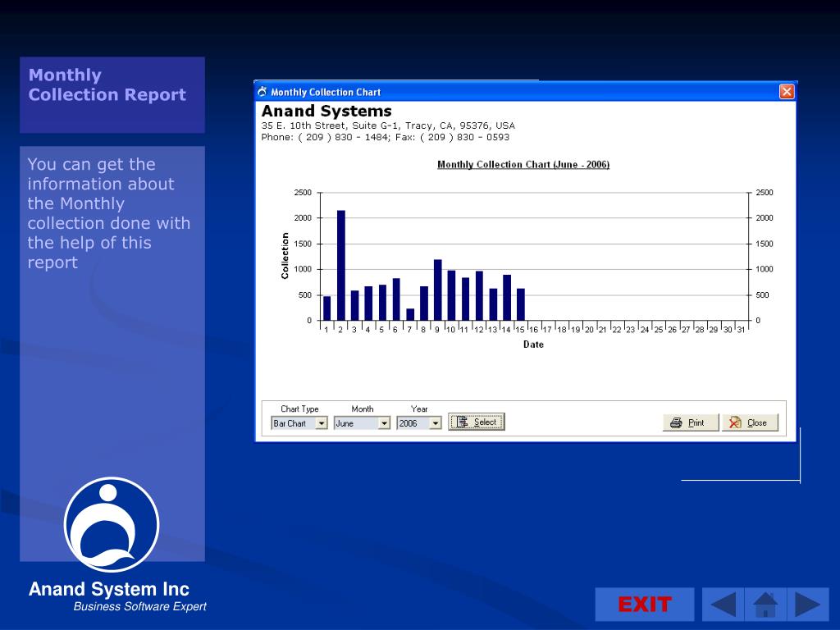Click the Close button beside Print
Viewport: 840px width, 630px height.
(x=750, y=422)
